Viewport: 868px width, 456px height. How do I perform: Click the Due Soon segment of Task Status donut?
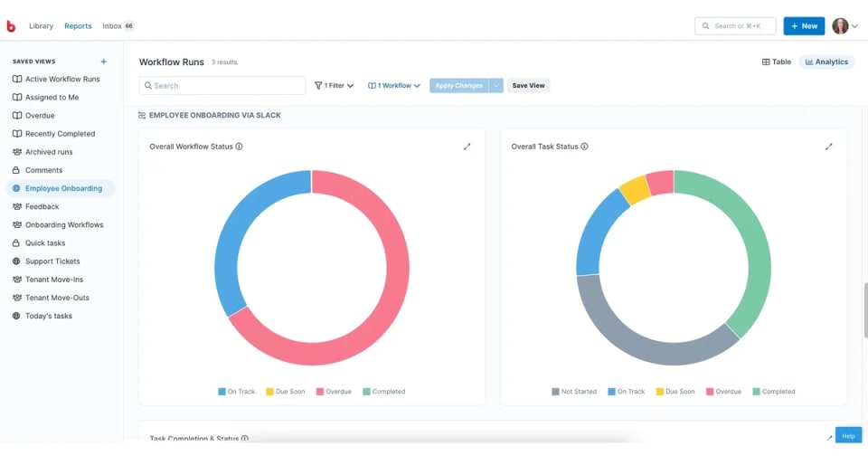tap(636, 189)
